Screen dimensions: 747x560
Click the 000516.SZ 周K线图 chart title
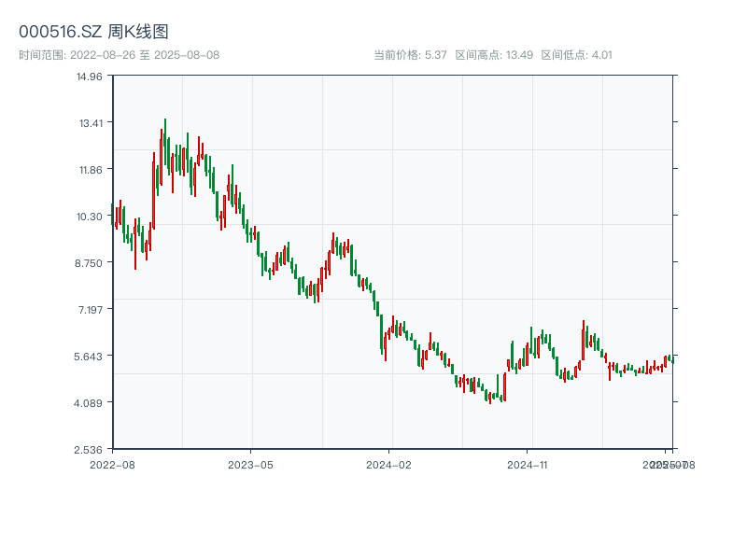tap(93, 32)
